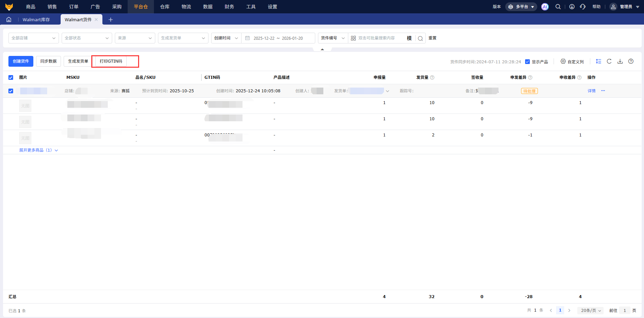Adjust row height density icon
Image resolution: width=644 pixels, height=318 pixels.
599,61
